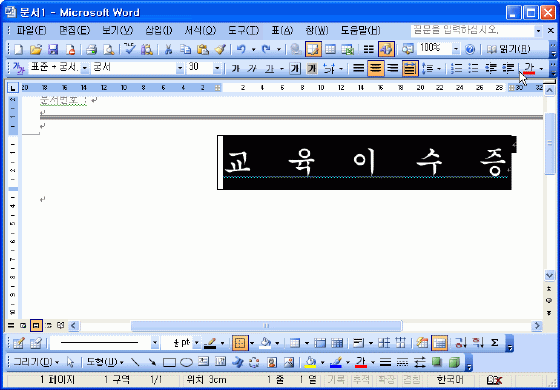Image resolution: width=560 pixels, height=390 pixels.
Task: Split table cells
Action: [x=337, y=343]
